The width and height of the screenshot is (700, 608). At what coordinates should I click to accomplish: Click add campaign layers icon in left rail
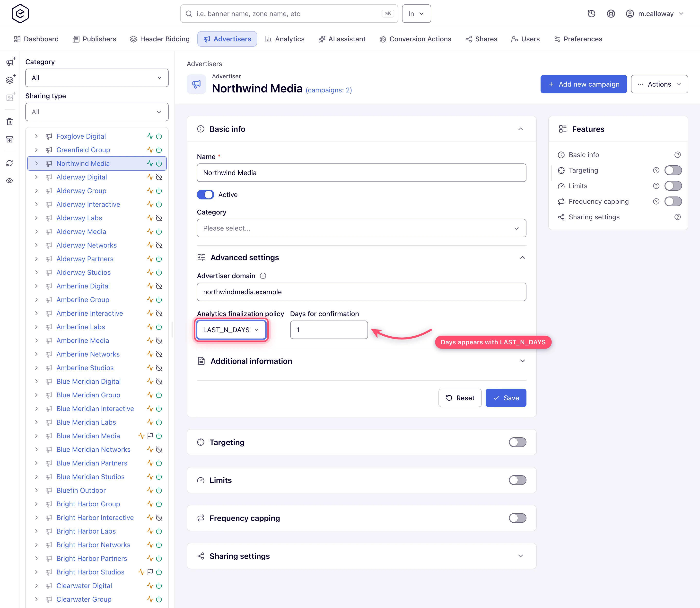pyautogui.click(x=10, y=79)
